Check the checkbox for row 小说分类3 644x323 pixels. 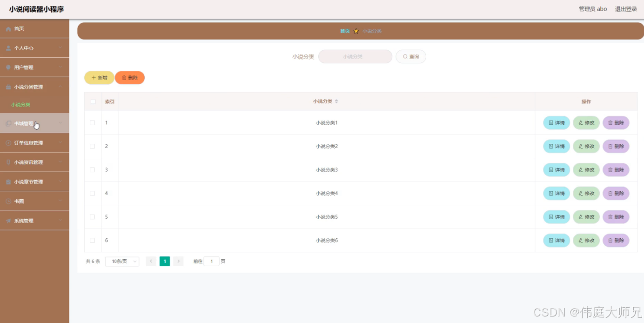click(x=93, y=170)
